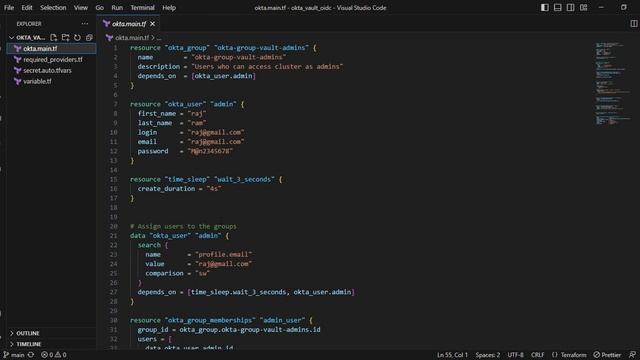Select okta.main.tf in the file tree
Viewport: 640px width, 360px height.
tap(51, 49)
